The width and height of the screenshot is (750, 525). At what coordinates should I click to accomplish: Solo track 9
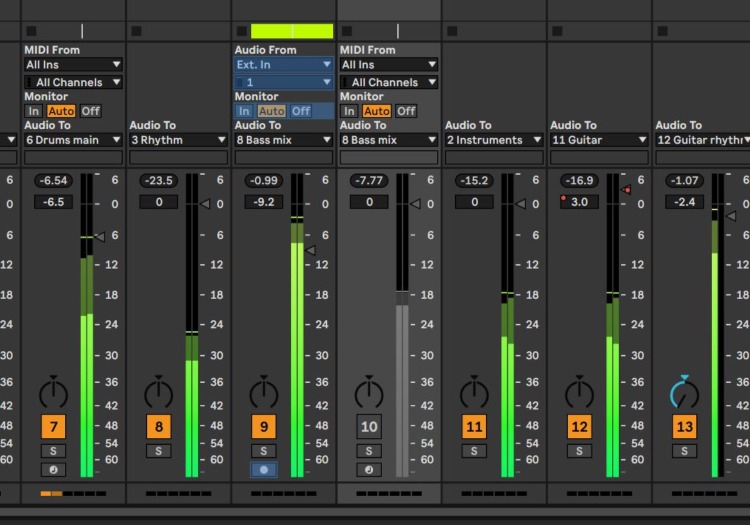[x=264, y=451]
